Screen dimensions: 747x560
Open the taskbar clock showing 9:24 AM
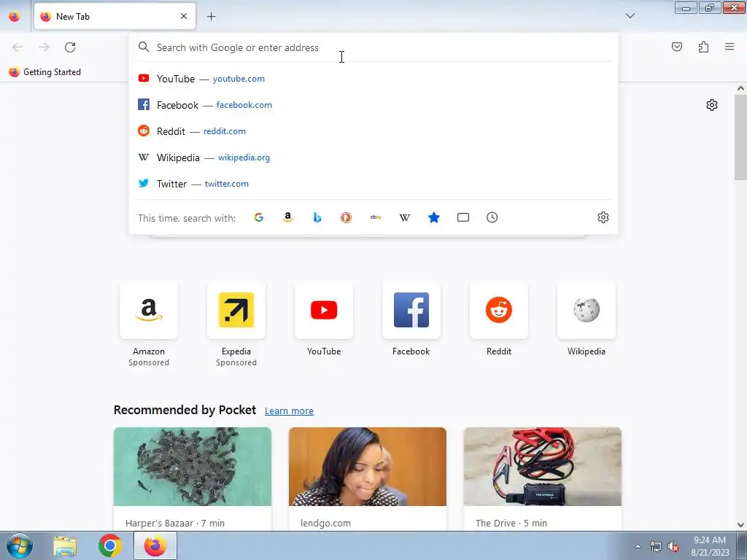710,545
